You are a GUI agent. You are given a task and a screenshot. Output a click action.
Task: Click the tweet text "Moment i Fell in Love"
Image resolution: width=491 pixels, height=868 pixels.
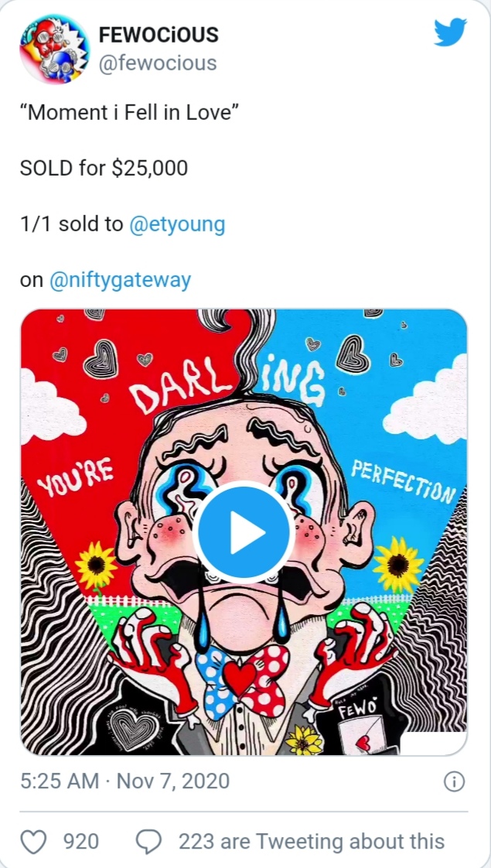coord(129,112)
